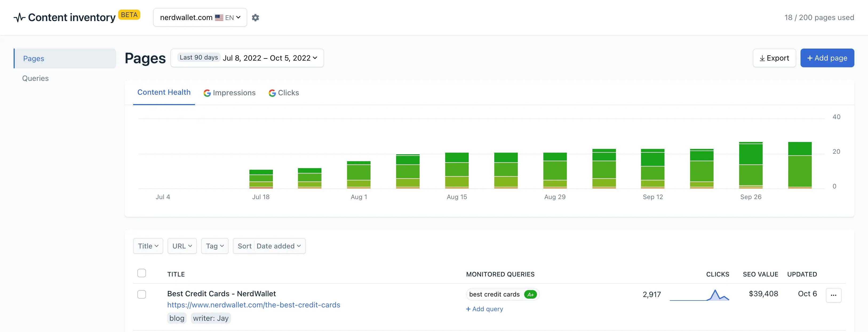Click the Content inventory pulse logo
Screen dimensions: 868x332
[x=19, y=18]
